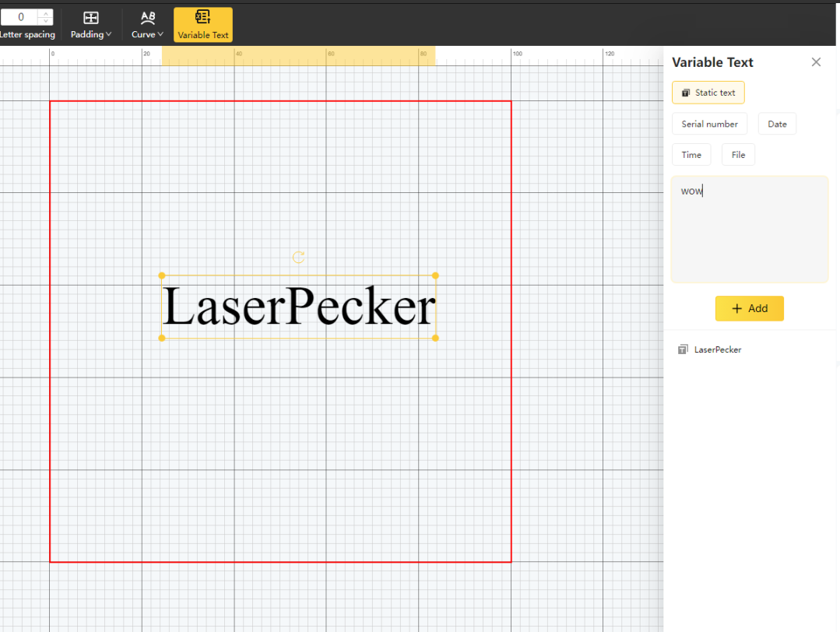Click the Letter spacing value field
This screenshot has width=840, height=632.
coord(19,17)
